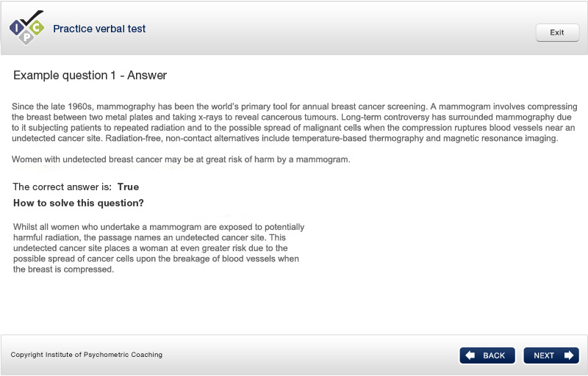Viewport: 588px width, 376px height.
Task: Click the purple 'I' diamond in the logo
Action: [x=17, y=29]
